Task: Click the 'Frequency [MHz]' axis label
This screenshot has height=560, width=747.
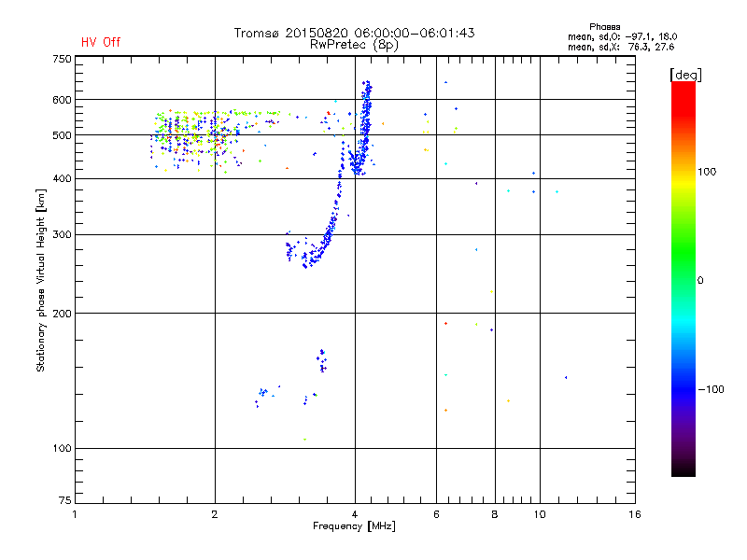Action: click(x=354, y=526)
